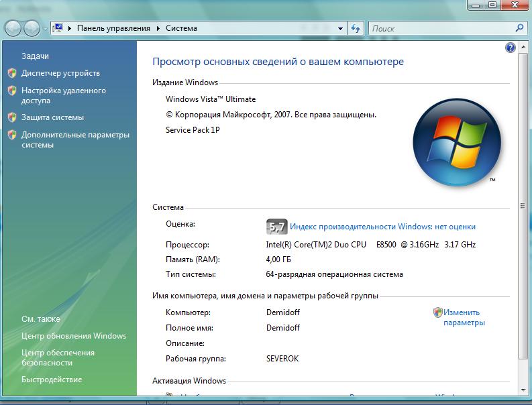Click shield icon beside Защита системы
Screen dimensions: 532x405
coord(12,117)
